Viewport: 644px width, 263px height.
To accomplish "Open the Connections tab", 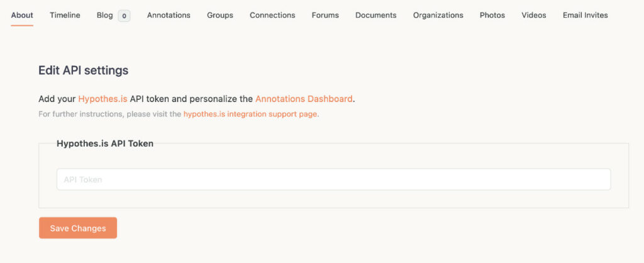I will [x=272, y=15].
